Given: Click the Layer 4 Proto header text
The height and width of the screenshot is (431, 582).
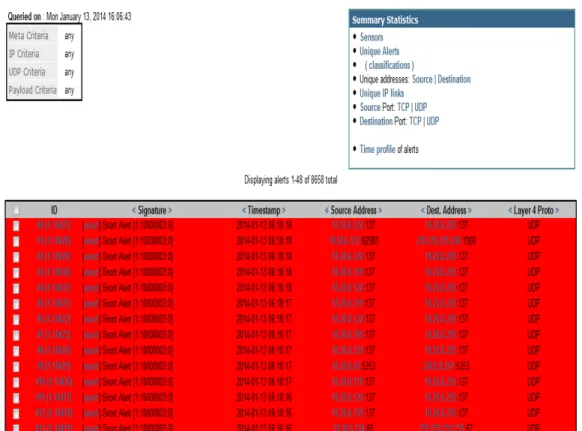Looking at the screenshot, I should (x=533, y=210).
